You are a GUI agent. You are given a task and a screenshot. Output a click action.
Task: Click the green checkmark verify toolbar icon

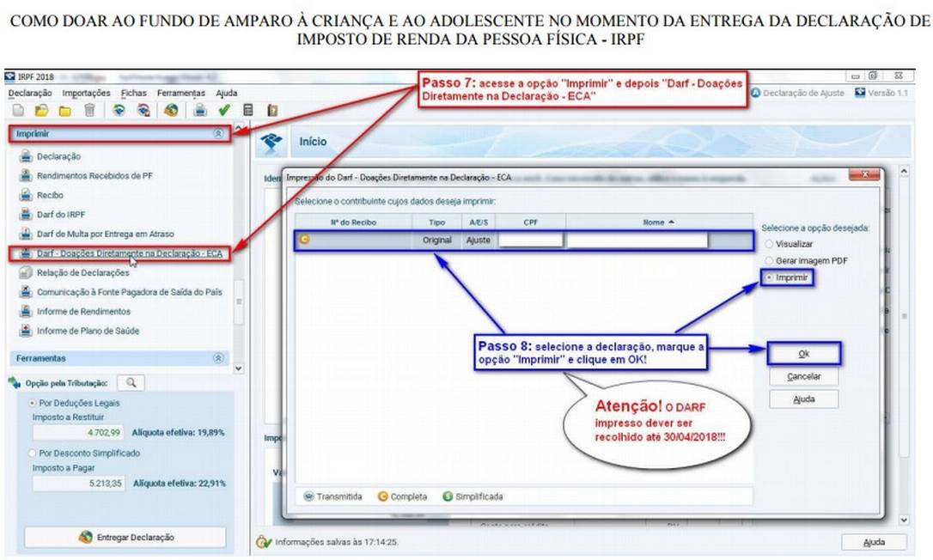(224, 110)
